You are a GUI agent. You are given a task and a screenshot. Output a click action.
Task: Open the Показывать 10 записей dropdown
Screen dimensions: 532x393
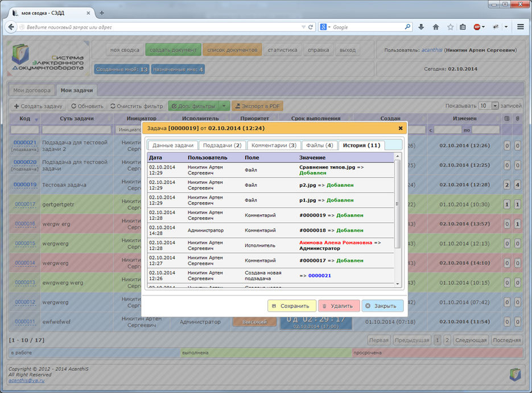pos(488,105)
